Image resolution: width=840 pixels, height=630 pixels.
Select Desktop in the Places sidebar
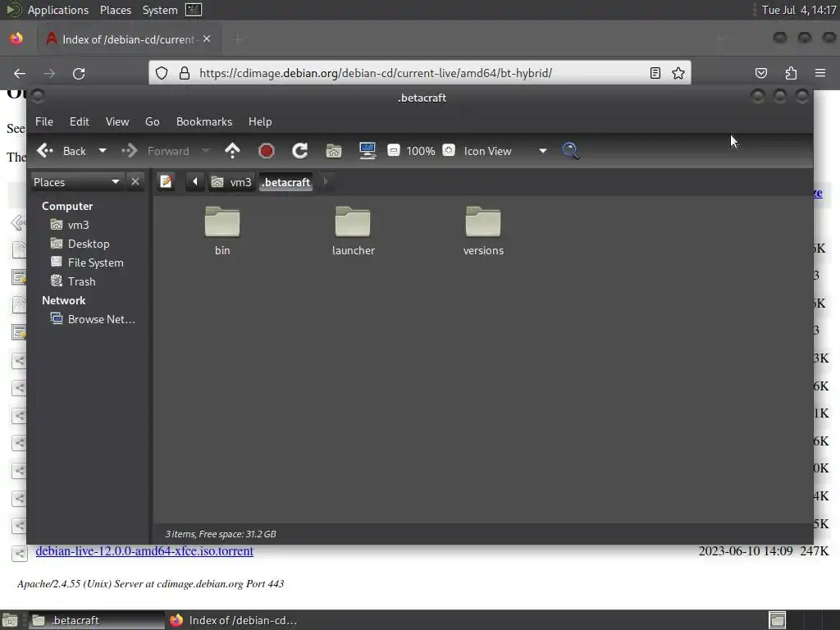click(x=80, y=244)
